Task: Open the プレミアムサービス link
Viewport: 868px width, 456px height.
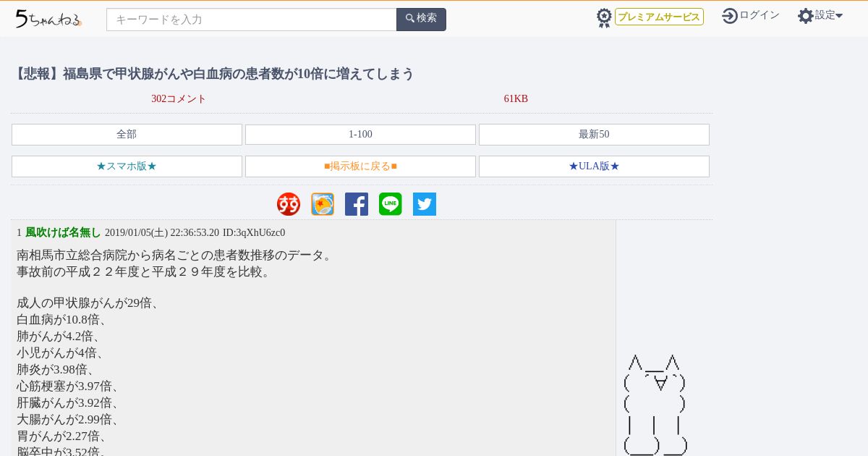Action: [x=659, y=17]
